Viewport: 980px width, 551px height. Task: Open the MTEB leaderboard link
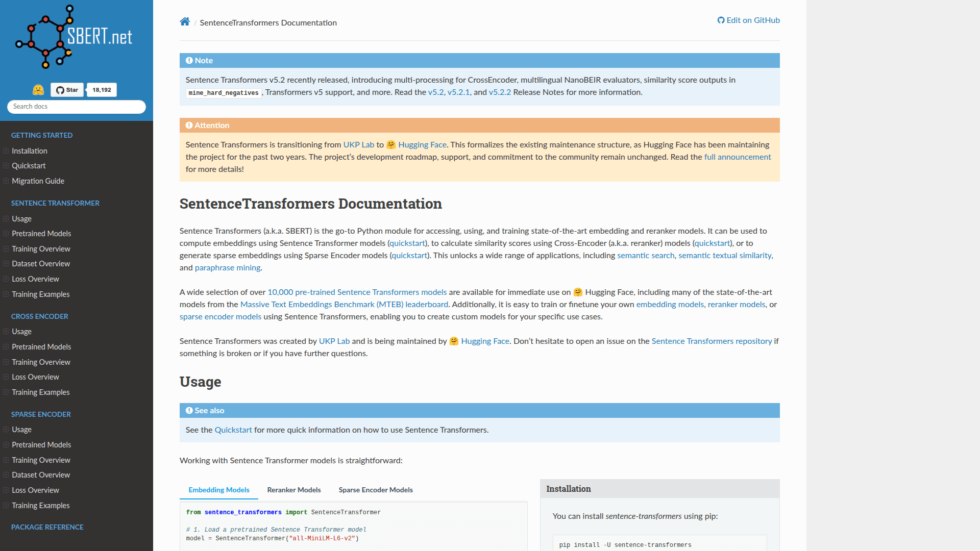coord(345,304)
